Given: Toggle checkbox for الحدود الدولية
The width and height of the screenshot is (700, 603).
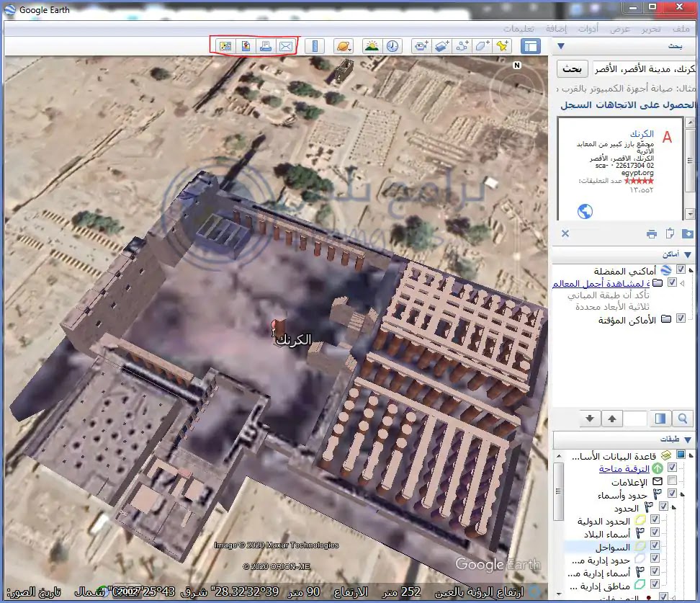Looking at the screenshot, I should 655,519.
